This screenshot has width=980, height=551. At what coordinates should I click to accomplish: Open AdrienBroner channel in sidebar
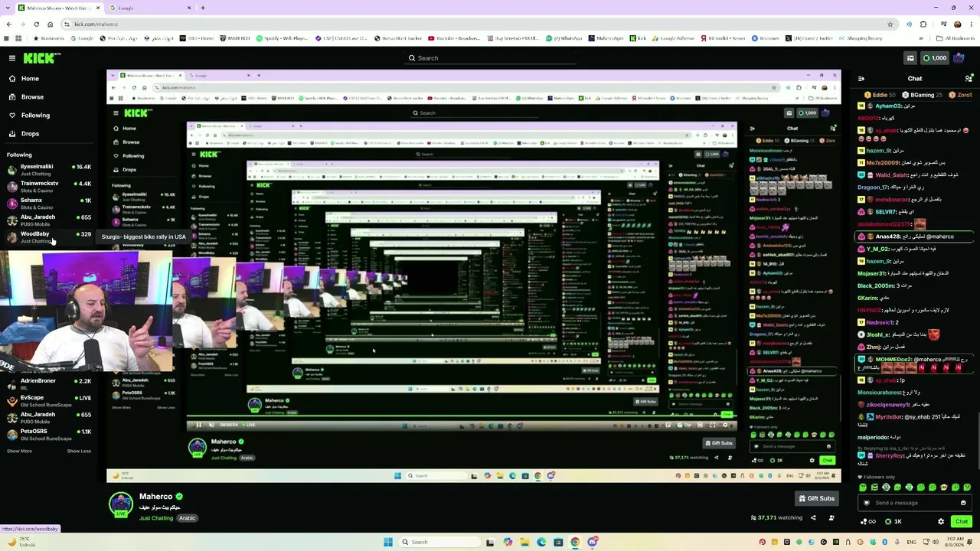pos(49,384)
